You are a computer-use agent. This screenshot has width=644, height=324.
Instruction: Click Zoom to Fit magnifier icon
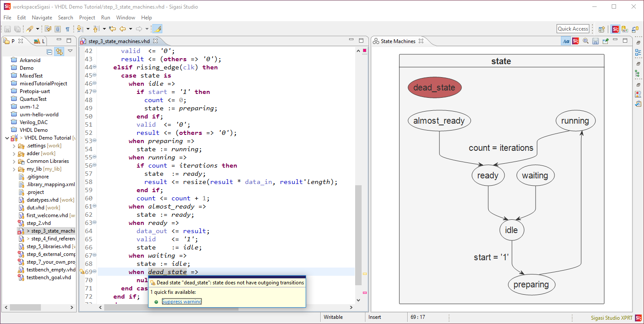(585, 41)
